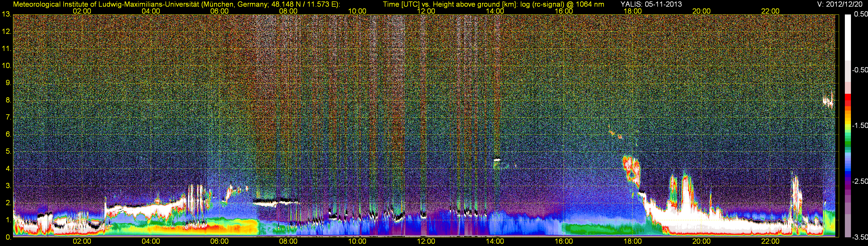Click the 16:00 label on the lower time axis

coord(564,241)
